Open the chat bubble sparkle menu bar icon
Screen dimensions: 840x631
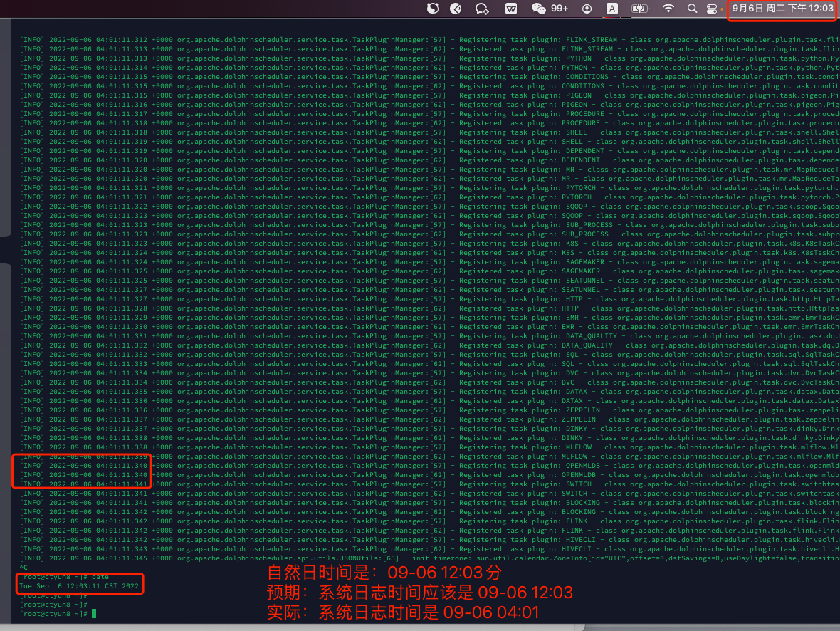coord(482,9)
